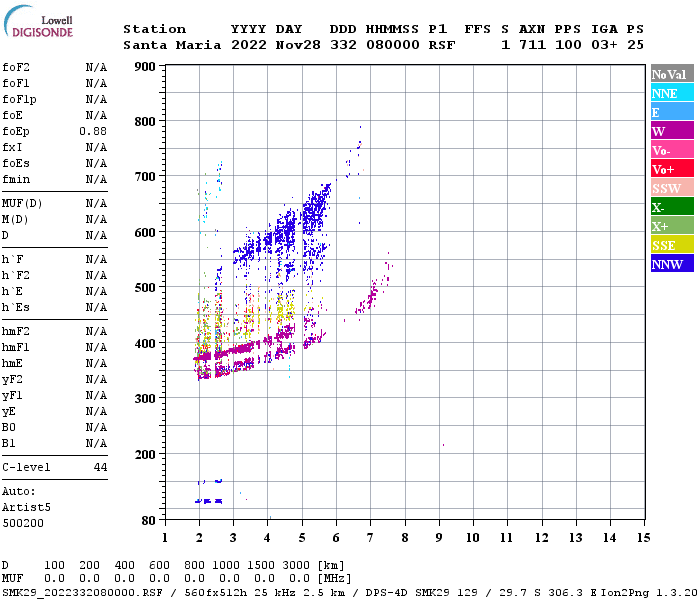Screen dimensions: 700x600
Task: Click the PS value 25
Action: 635,45
